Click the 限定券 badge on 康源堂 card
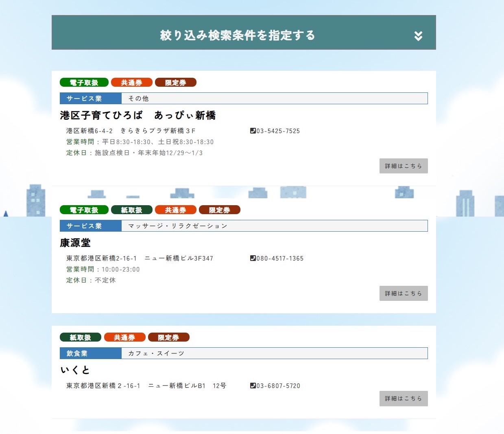This screenshot has height=434, width=504. tap(220, 210)
